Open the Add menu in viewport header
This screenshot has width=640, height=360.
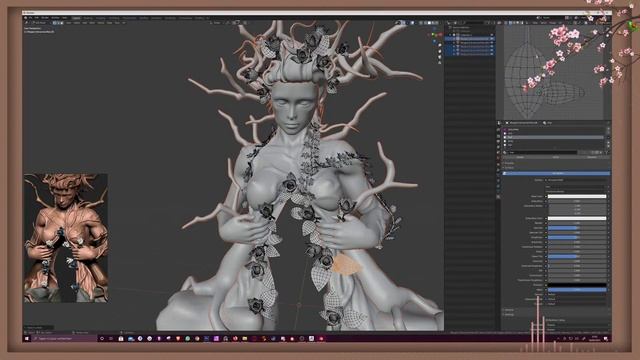[x=84, y=23]
